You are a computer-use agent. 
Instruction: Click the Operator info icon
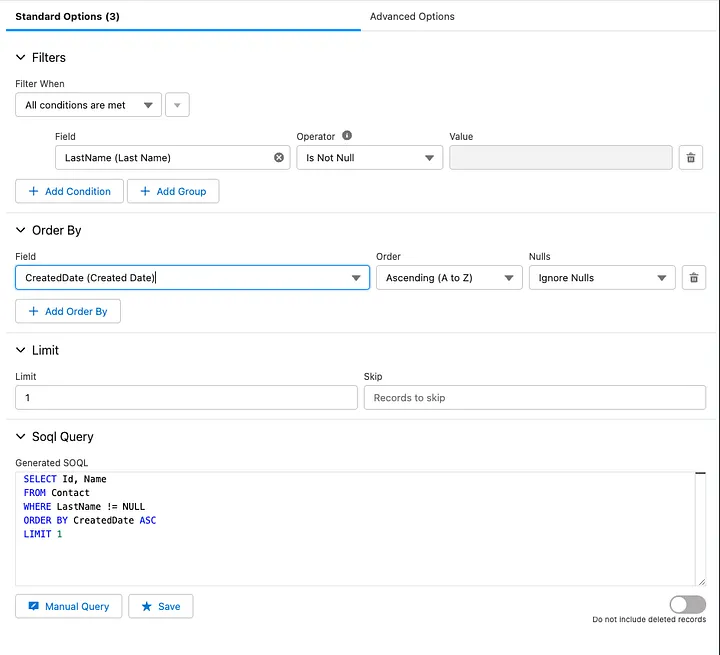pyautogui.click(x=347, y=136)
